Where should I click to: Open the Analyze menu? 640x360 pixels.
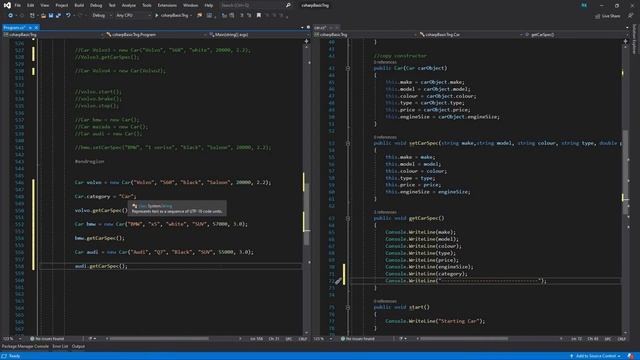(129, 5)
